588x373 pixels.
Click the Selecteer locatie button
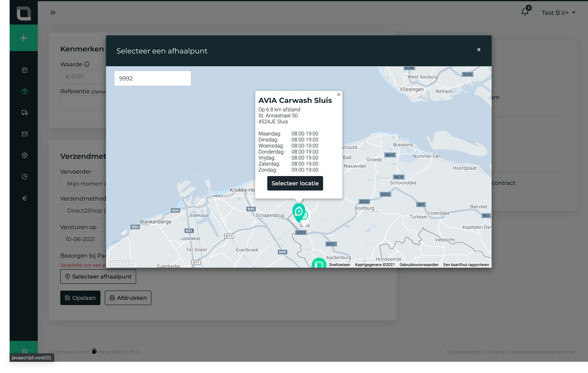tap(295, 183)
